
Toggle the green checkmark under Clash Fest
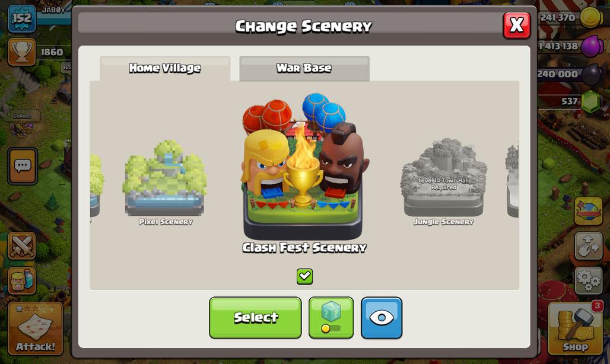point(304,276)
